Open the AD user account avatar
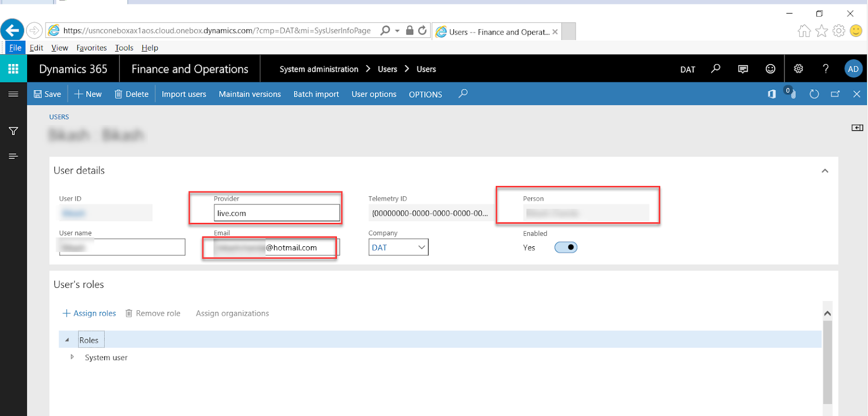The image size is (868, 416). point(853,69)
